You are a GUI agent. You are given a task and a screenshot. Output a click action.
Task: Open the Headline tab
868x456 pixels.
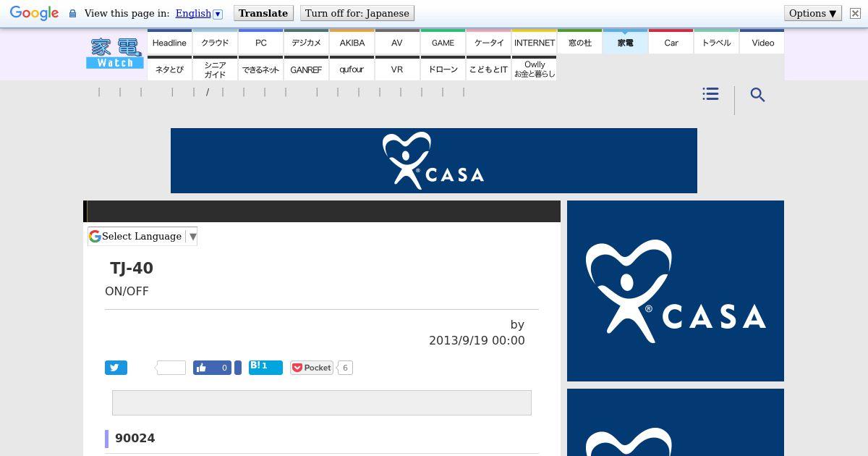tap(169, 42)
